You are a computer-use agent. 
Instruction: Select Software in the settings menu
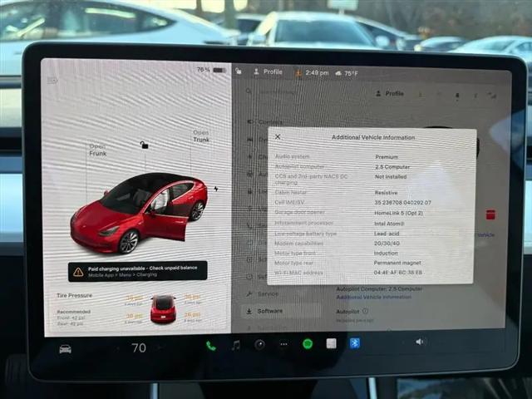pos(281,311)
